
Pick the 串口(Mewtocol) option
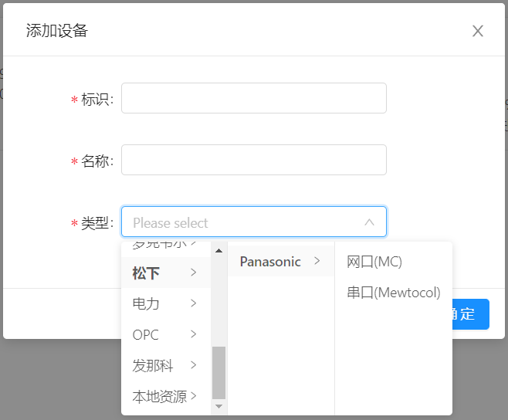click(394, 293)
